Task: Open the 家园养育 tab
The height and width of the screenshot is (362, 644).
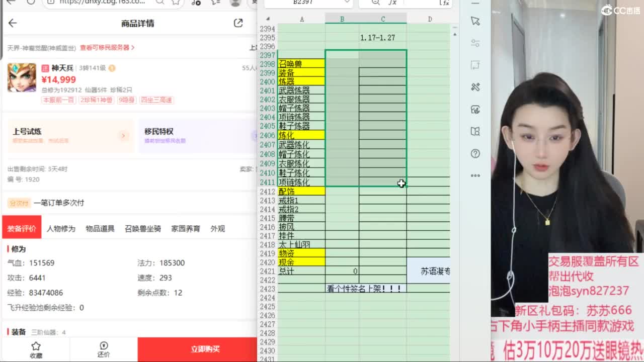Action: pyautogui.click(x=186, y=229)
